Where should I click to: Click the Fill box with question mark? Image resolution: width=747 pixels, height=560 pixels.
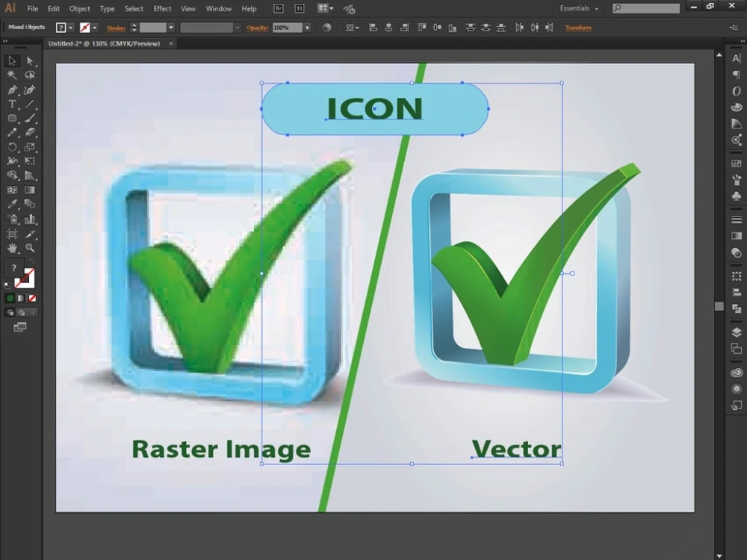tap(13, 268)
